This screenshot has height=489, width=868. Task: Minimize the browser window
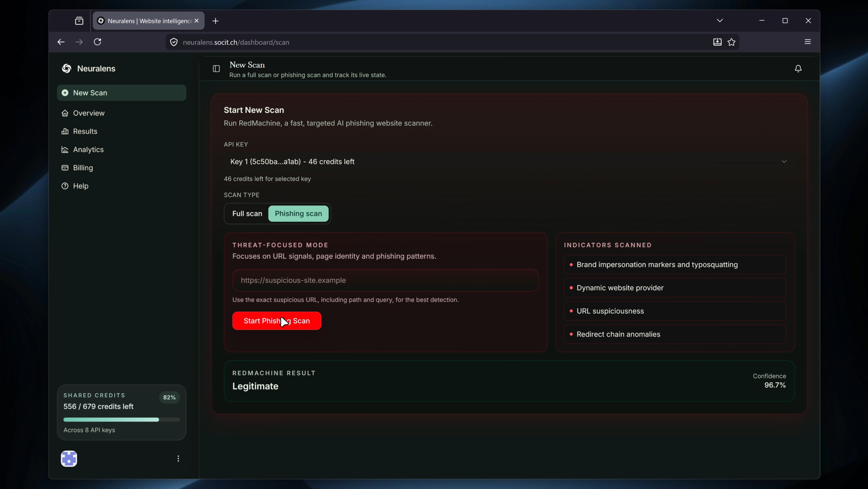click(762, 21)
